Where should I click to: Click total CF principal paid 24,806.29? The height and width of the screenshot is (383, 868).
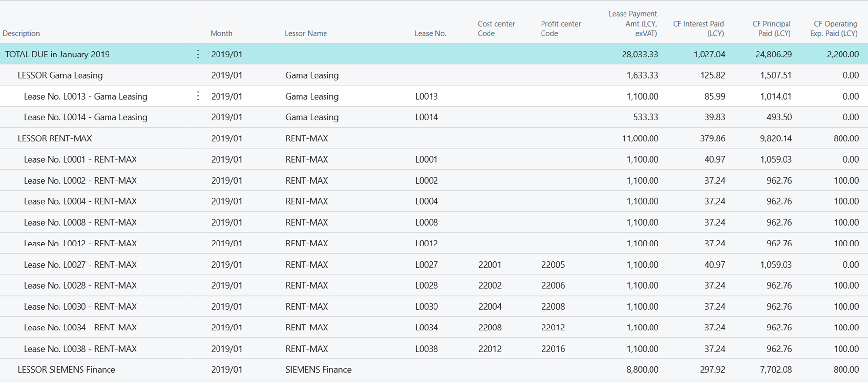click(773, 54)
